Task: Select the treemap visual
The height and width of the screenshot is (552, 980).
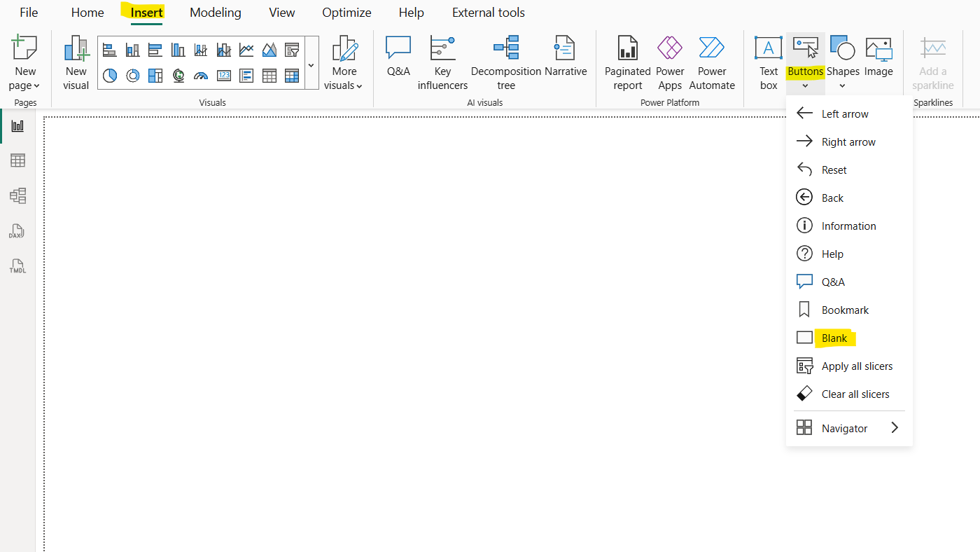Action: (155, 76)
